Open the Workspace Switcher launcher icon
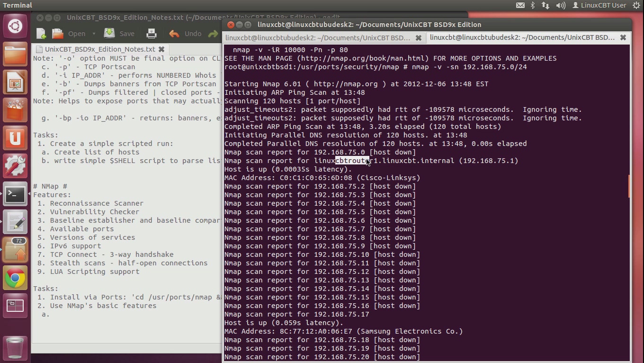This screenshot has height=363, width=644. (15, 306)
